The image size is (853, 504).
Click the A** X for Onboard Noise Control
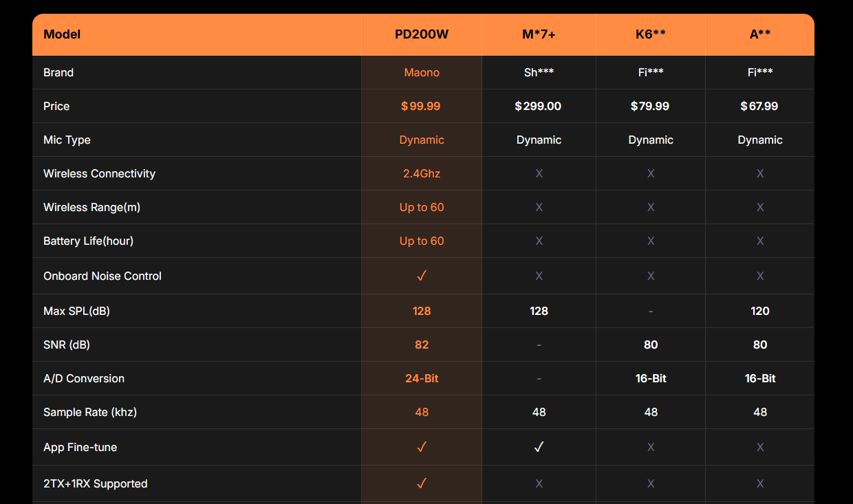(x=760, y=276)
